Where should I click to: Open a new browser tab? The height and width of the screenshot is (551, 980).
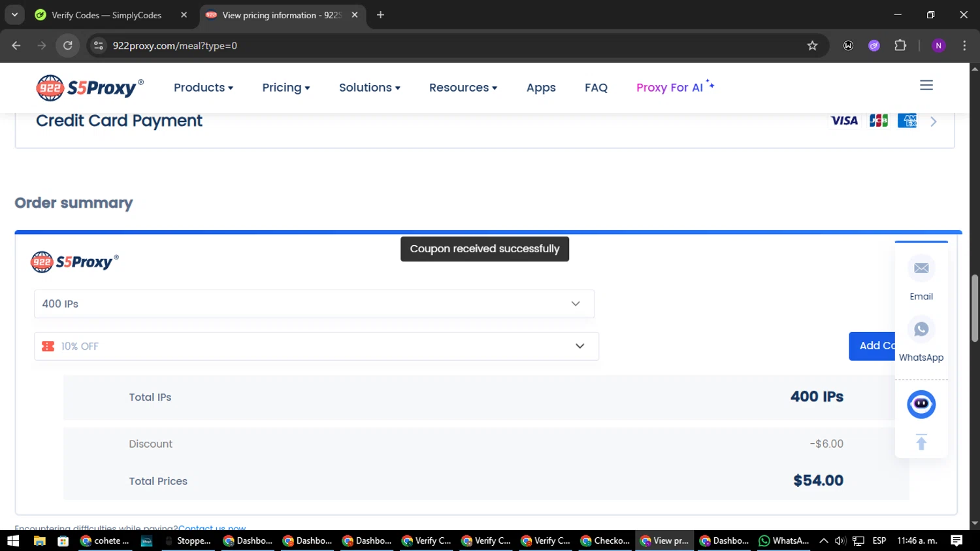380,15
